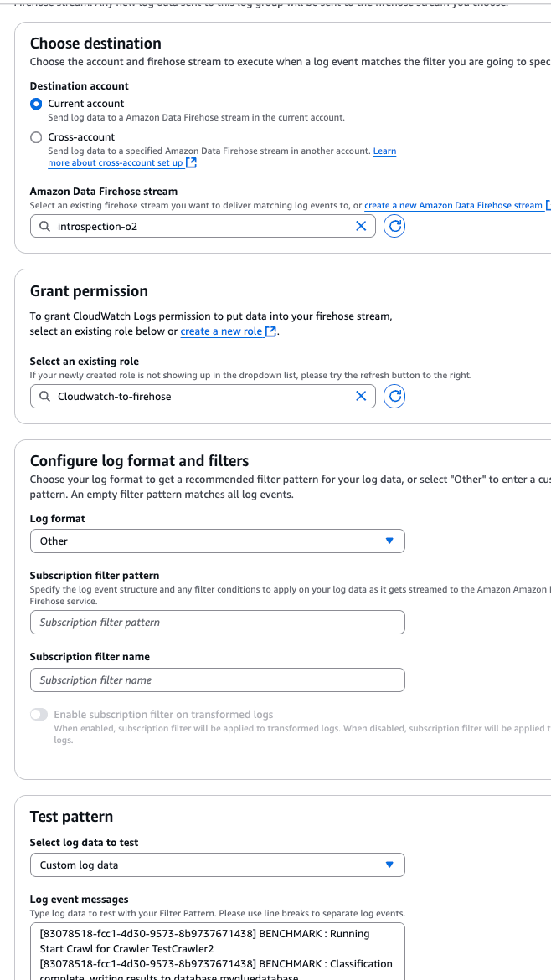Viewport: 551px width, 980px height.
Task: Select the Cross-account destination radio
Action: tap(35, 136)
